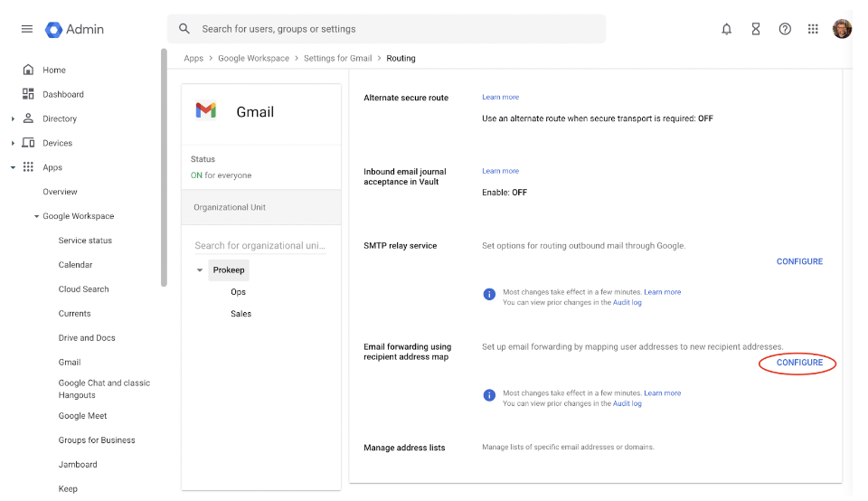Click the Dashboard icon in sidebar
Image resolution: width=868 pixels, height=501 pixels.
28,94
